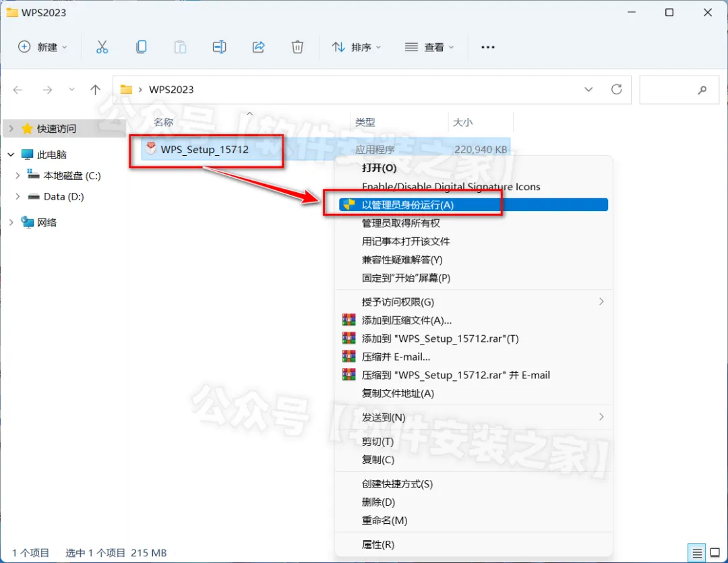
Task: Click the Delete trash icon in toolbar
Action: tap(298, 47)
